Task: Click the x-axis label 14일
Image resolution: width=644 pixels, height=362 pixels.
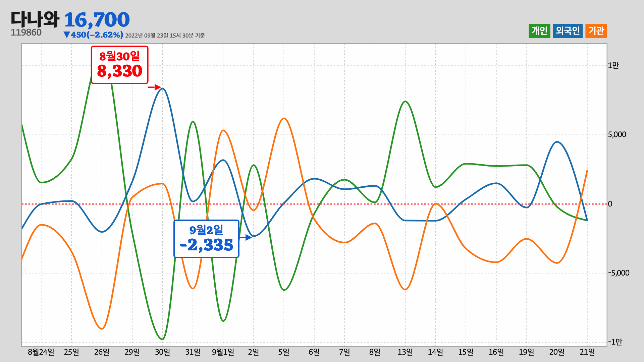Action: click(435, 352)
